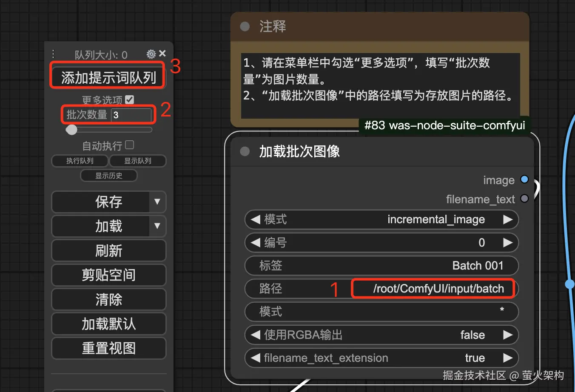Collapse the 加载批次图像 node via its dot

point(245,151)
